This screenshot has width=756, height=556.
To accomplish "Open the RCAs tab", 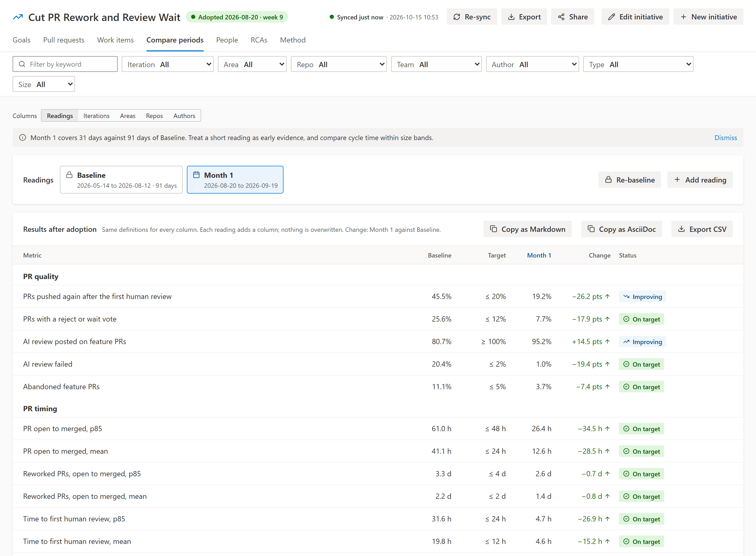I will (259, 40).
